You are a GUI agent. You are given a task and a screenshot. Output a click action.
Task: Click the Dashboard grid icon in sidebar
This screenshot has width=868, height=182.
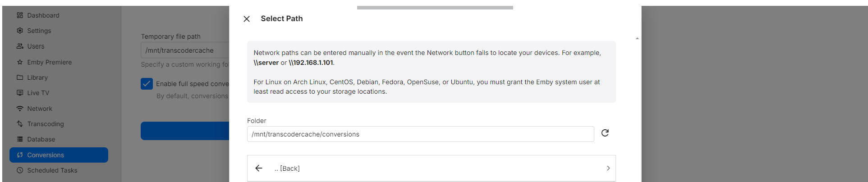[20, 15]
